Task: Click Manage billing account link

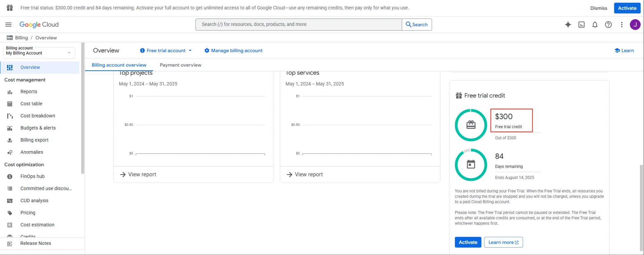Action: click(233, 50)
